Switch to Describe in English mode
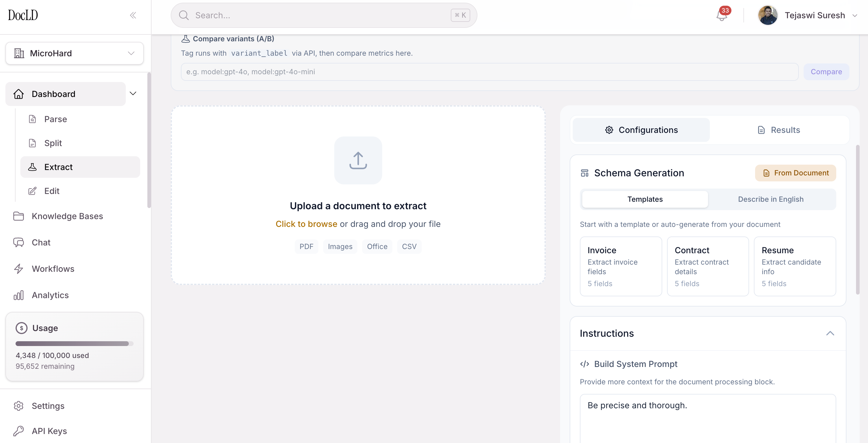The height and width of the screenshot is (443, 868). click(x=770, y=199)
